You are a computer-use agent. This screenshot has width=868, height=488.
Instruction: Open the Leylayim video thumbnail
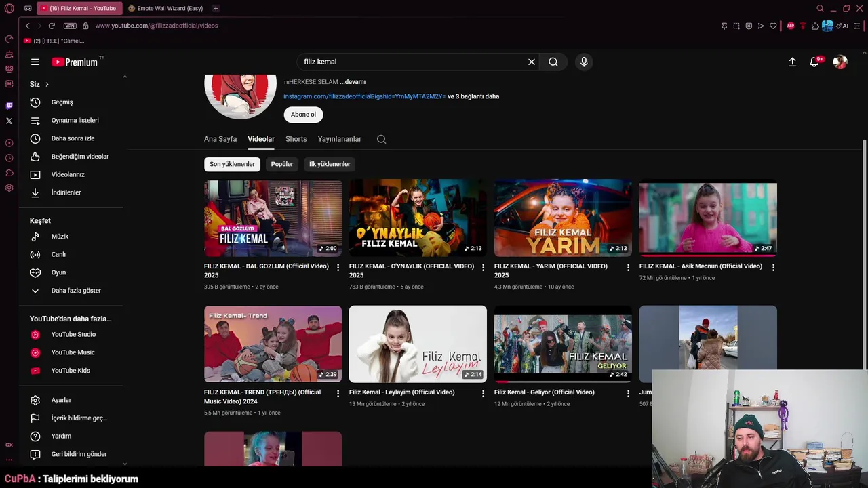click(x=418, y=344)
